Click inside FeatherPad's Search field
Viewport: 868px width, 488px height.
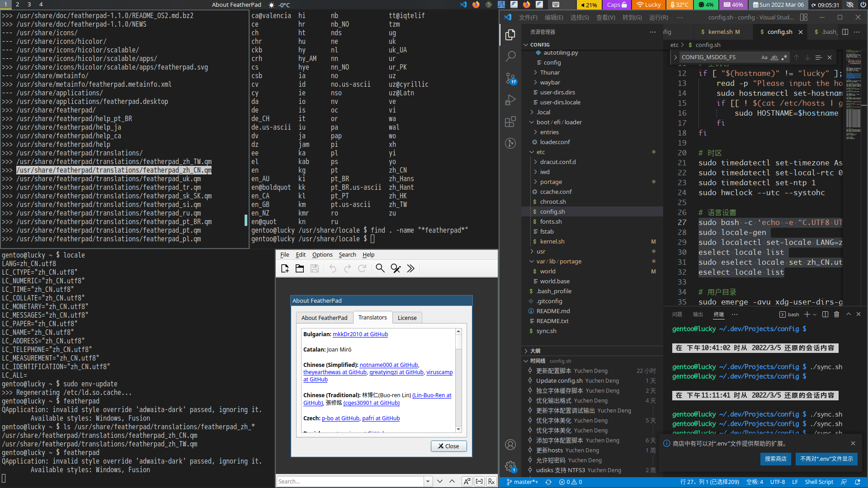tap(353, 481)
